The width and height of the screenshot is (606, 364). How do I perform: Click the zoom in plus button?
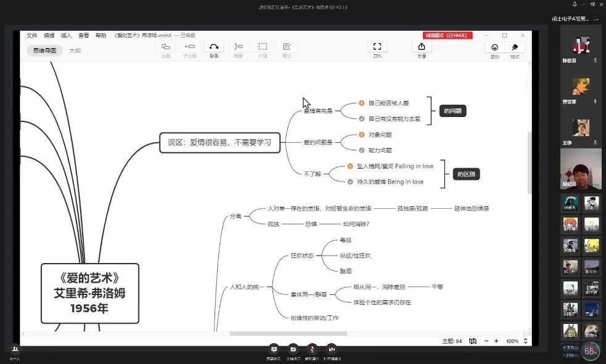pyautogui.click(x=497, y=341)
